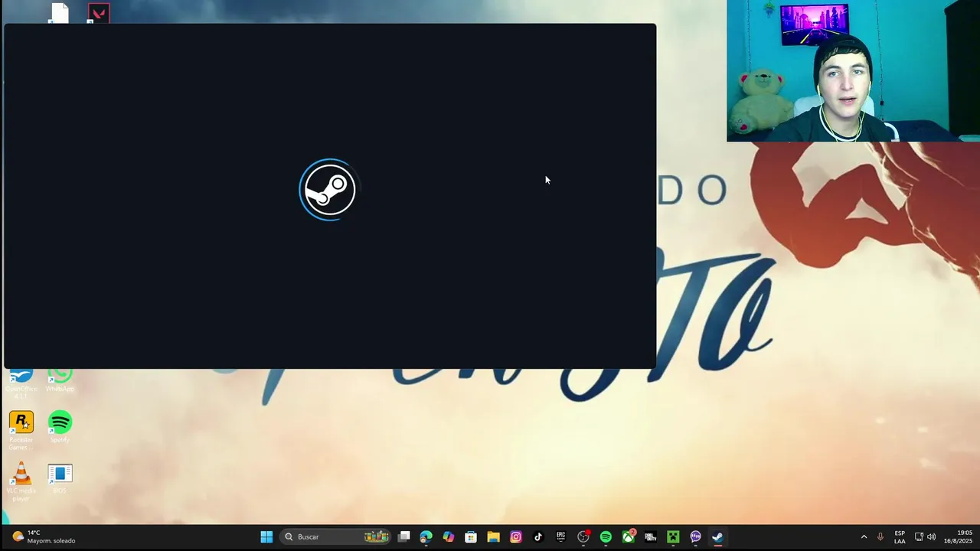This screenshot has height=551, width=980.
Task: Open the Rockstar Games desktop shortcut
Action: tap(21, 430)
